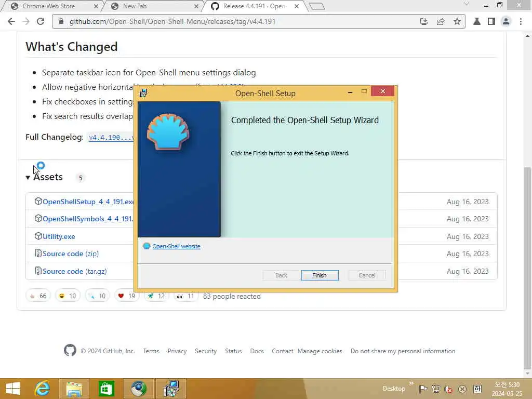Expand the Desktop toolbar chevron
This screenshot has width=532, height=399.
click(x=411, y=383)
